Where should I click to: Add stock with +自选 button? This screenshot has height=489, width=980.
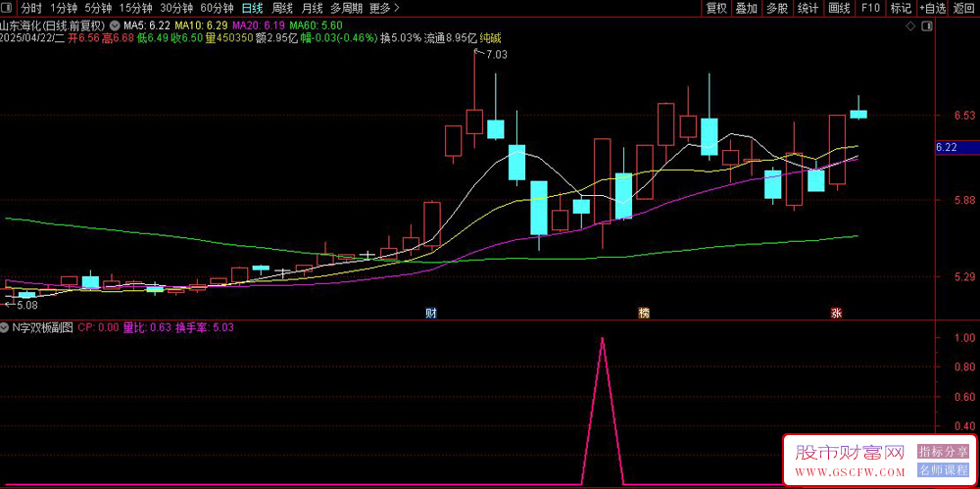point(933,8)
